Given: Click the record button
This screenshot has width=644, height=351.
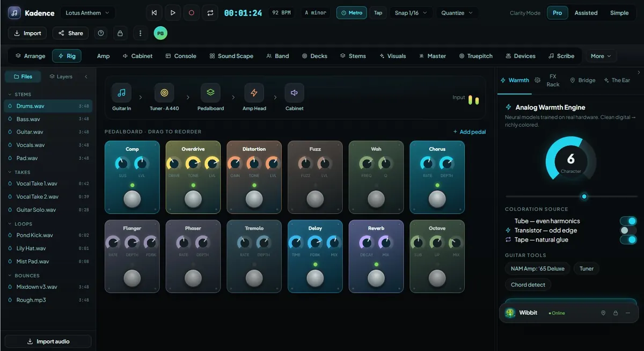Looking at the screenshot, I should 191,12.
